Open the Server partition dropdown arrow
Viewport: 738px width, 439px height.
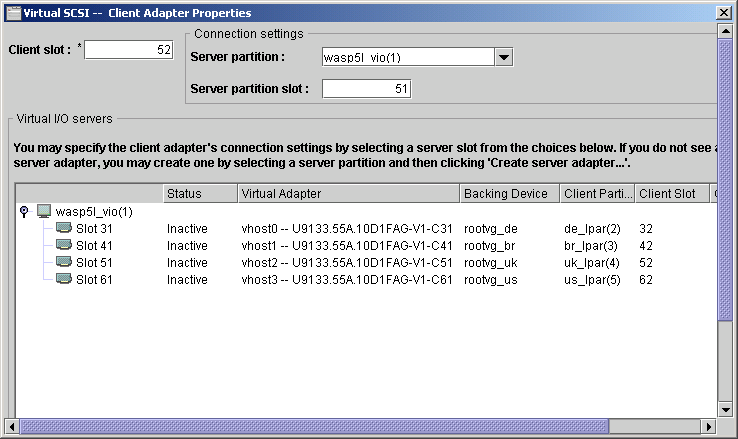(504, 57)
